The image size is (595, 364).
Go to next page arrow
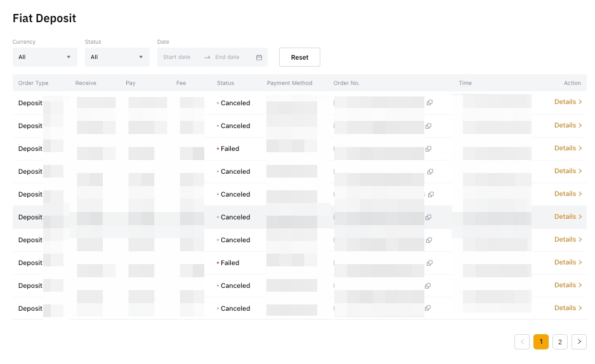click(579, 342)
